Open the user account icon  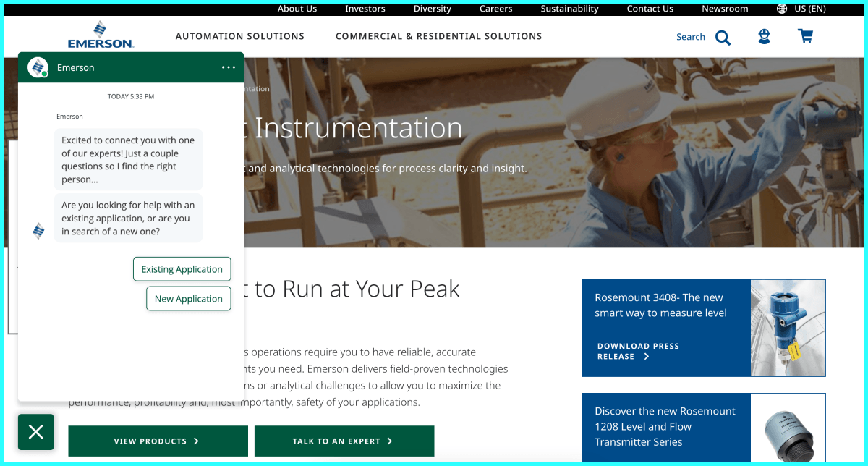click(764, 37)
